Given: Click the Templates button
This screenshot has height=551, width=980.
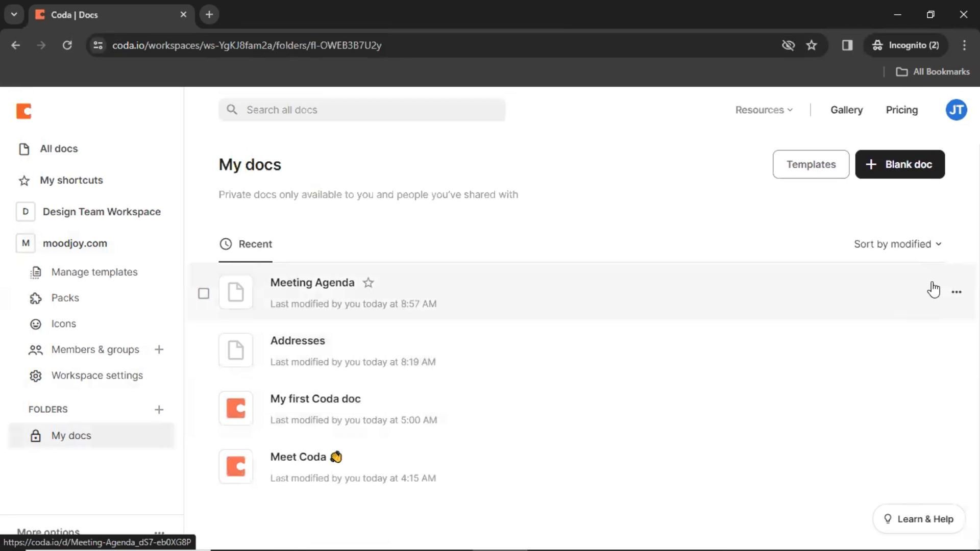Looking at the screenshot, I should click(811, 164).
